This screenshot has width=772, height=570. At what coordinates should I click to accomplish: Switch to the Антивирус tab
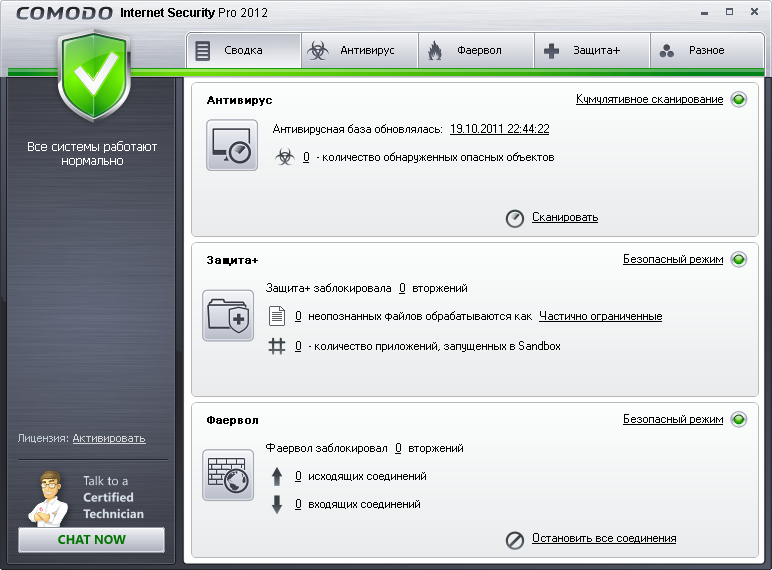point(360,50)
